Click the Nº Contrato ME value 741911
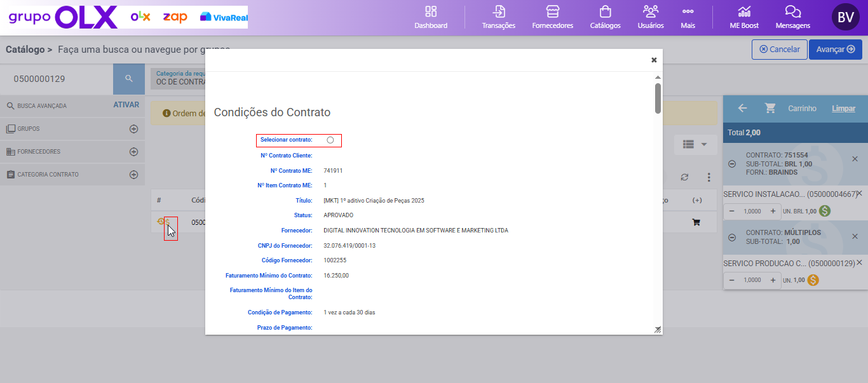 (333, 170)
